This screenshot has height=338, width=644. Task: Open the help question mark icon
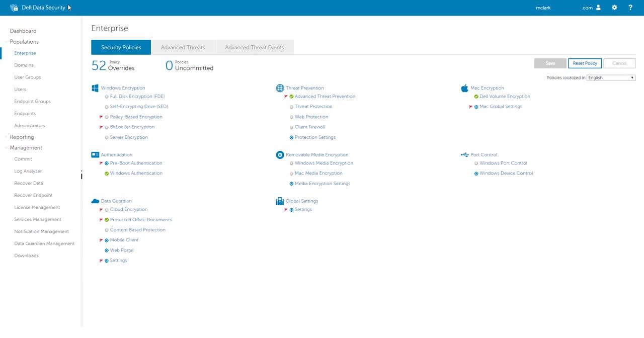tap(630, 8)
